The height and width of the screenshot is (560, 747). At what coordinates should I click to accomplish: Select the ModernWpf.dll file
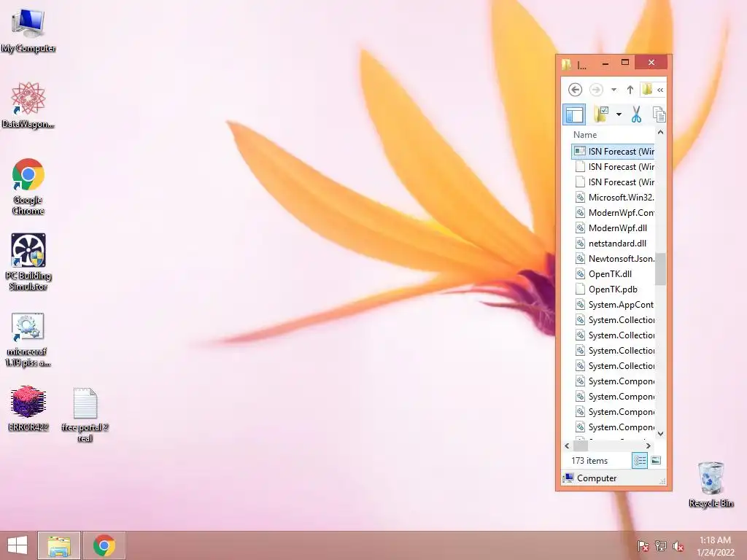(x=613, y=228)
